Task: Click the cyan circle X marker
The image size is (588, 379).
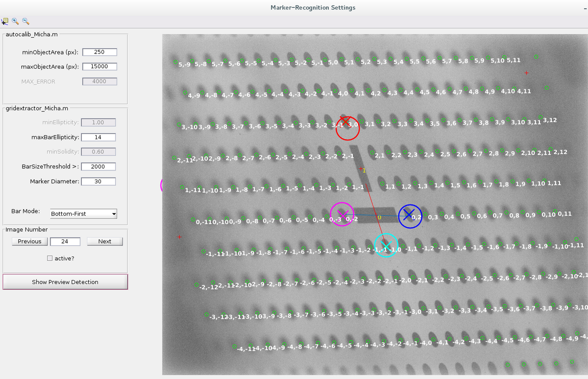Action: tap(386, 246)
